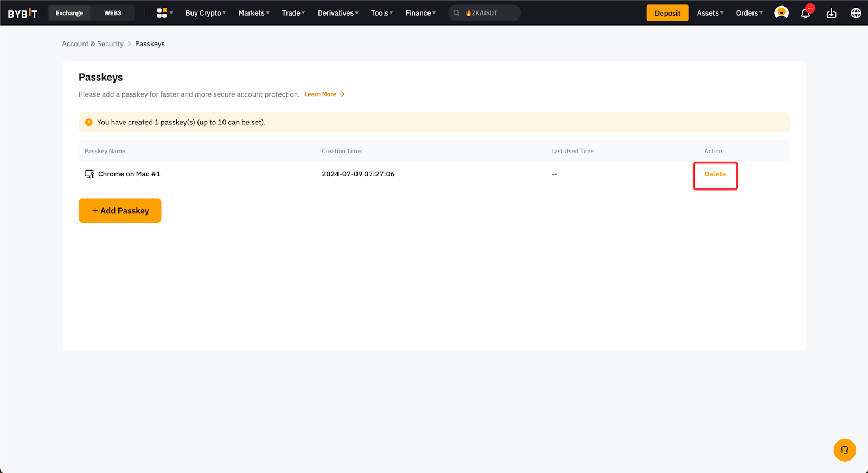868x473 pixels.
Task: Click the download app icon
Action: coord(831,14)
